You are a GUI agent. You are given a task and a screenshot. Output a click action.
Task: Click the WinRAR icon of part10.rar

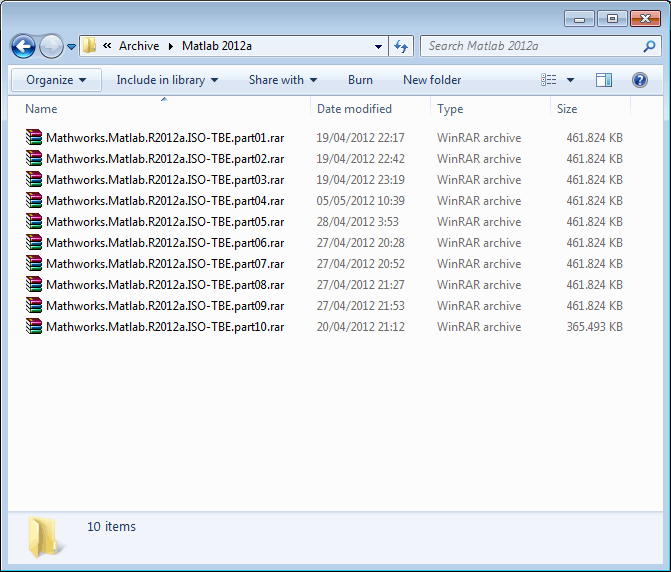tap(34, 326)
